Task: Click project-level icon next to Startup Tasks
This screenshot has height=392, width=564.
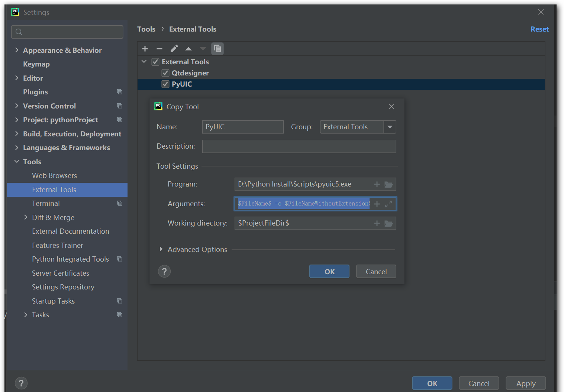Action: tap(119, 301)
